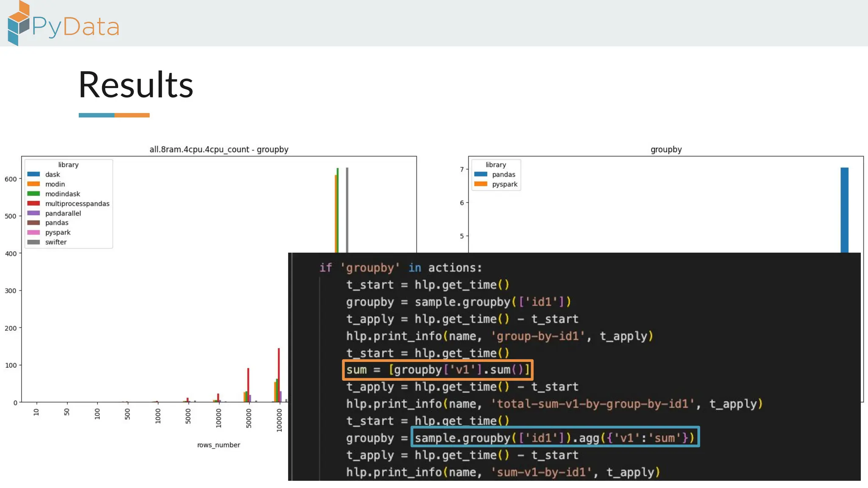
Task: Click the orange-highlighted sum code line
Action: 437,370
